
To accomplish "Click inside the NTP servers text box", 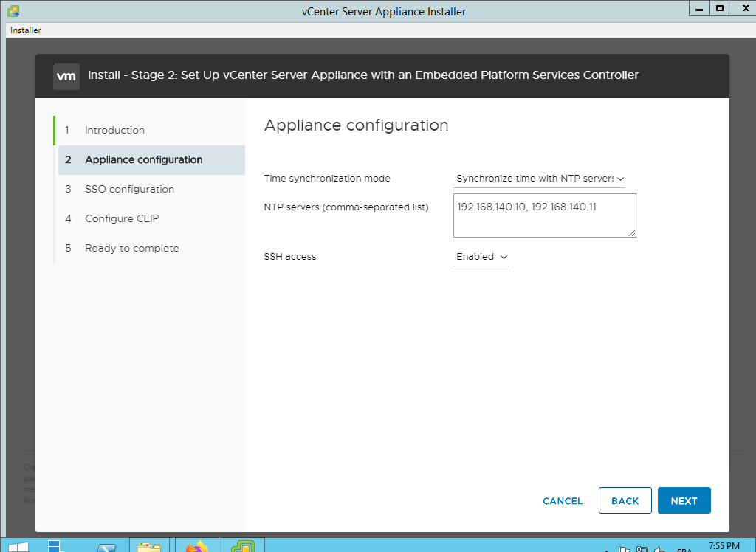I will [x=544, y=215].
